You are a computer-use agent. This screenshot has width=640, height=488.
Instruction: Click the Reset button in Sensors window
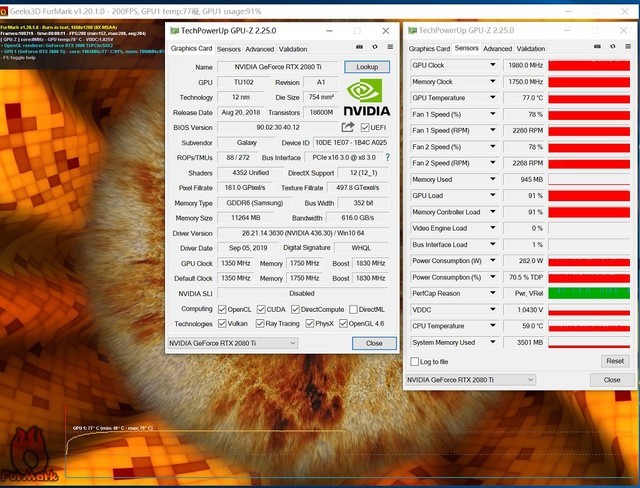pos(615,361)
